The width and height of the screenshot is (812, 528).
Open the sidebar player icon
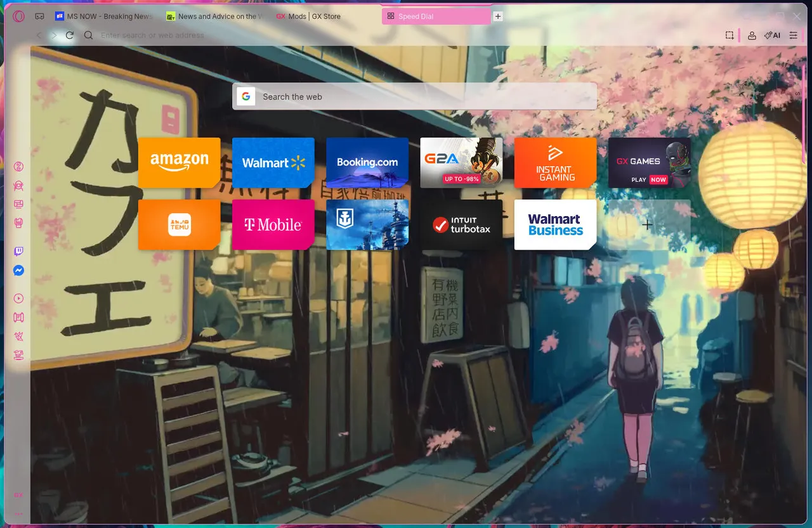[18, 299]
